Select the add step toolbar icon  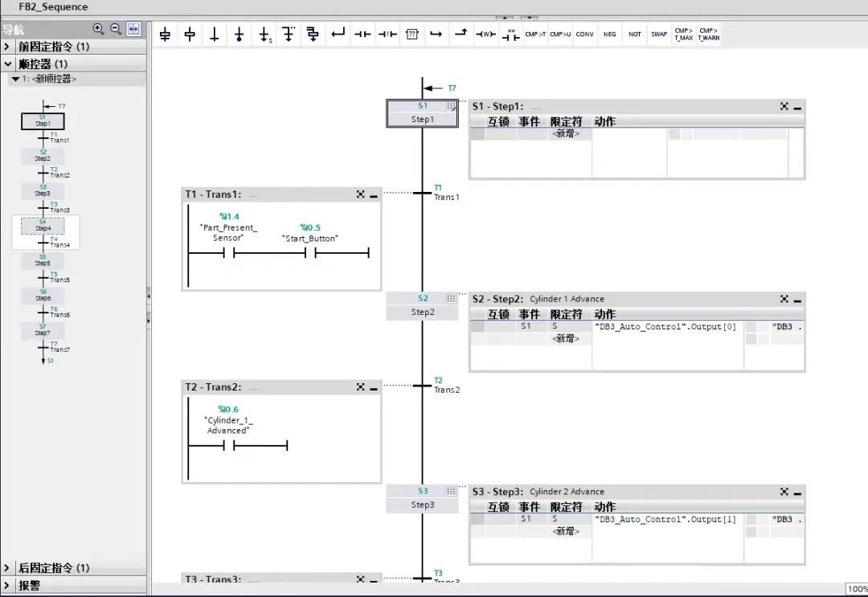pos(190,35)
